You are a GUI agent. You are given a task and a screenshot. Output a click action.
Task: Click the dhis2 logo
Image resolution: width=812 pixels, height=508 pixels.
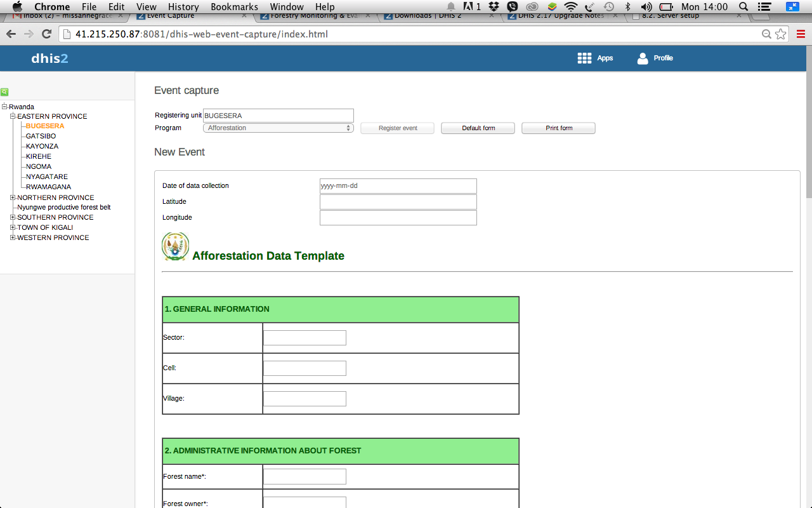click(49, 58)
